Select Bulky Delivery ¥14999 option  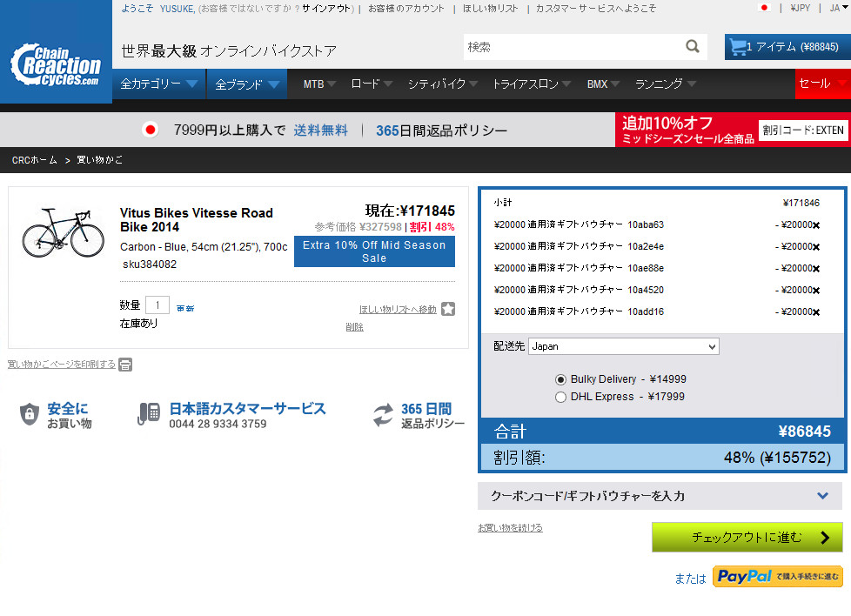(560, 379)
